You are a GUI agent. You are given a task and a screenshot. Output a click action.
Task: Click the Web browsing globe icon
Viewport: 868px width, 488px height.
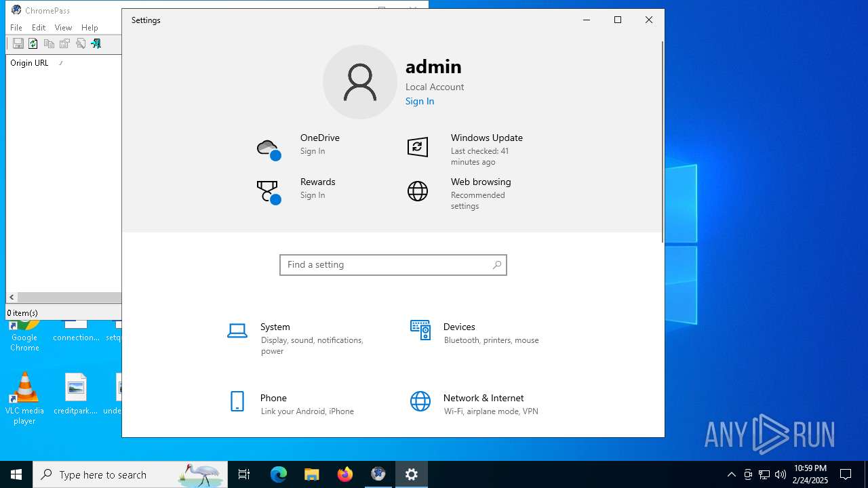coord(418,191)
